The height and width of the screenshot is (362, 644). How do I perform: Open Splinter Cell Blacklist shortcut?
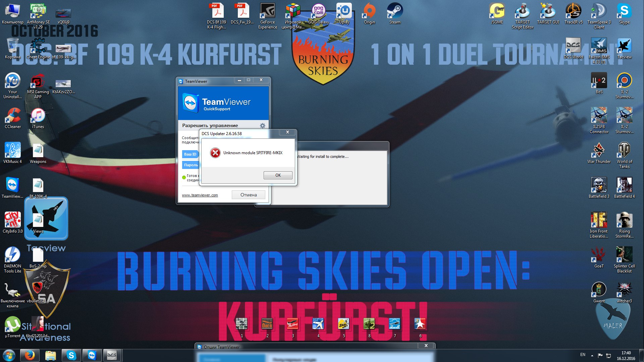[x=624, y=260]
